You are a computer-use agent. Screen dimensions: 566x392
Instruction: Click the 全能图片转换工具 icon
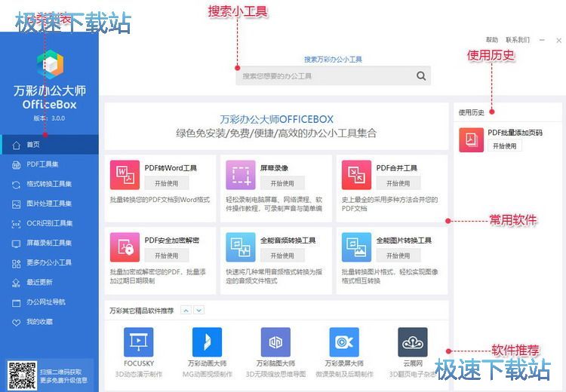coord(356,247)
